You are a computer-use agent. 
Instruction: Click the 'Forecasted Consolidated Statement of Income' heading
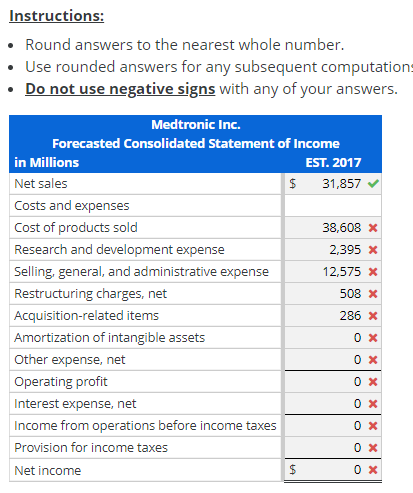point(196,144)
